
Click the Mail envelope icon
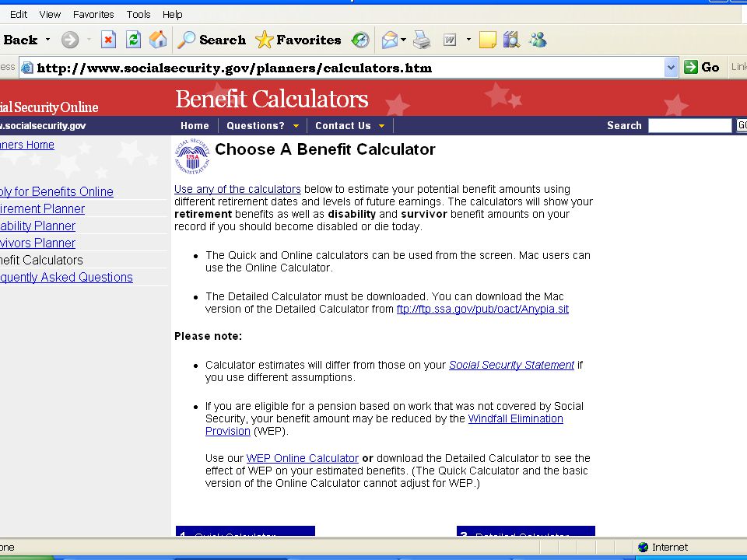pos(390,40)
